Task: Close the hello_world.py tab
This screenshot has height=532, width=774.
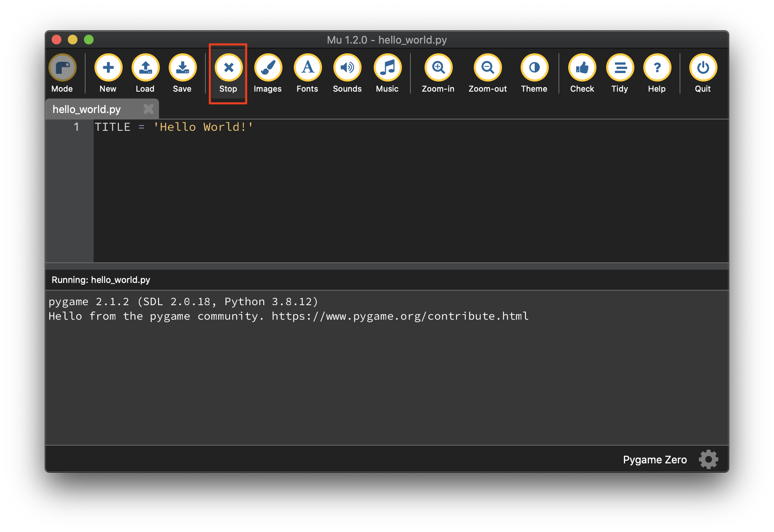Action: 148,109
